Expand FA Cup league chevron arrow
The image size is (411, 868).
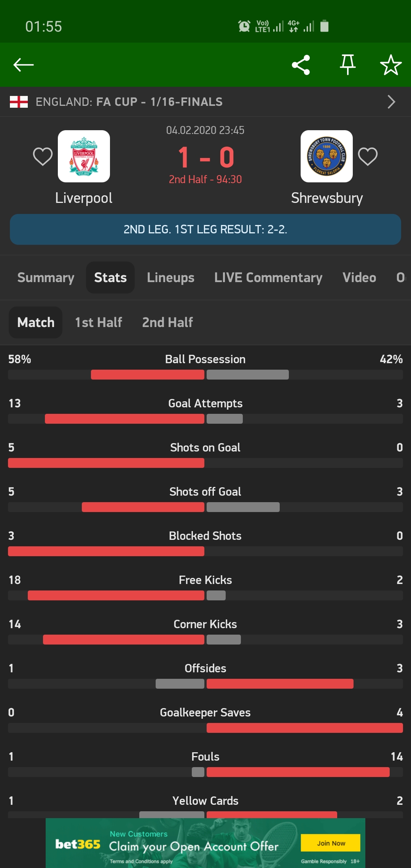(x=391, y=102)
